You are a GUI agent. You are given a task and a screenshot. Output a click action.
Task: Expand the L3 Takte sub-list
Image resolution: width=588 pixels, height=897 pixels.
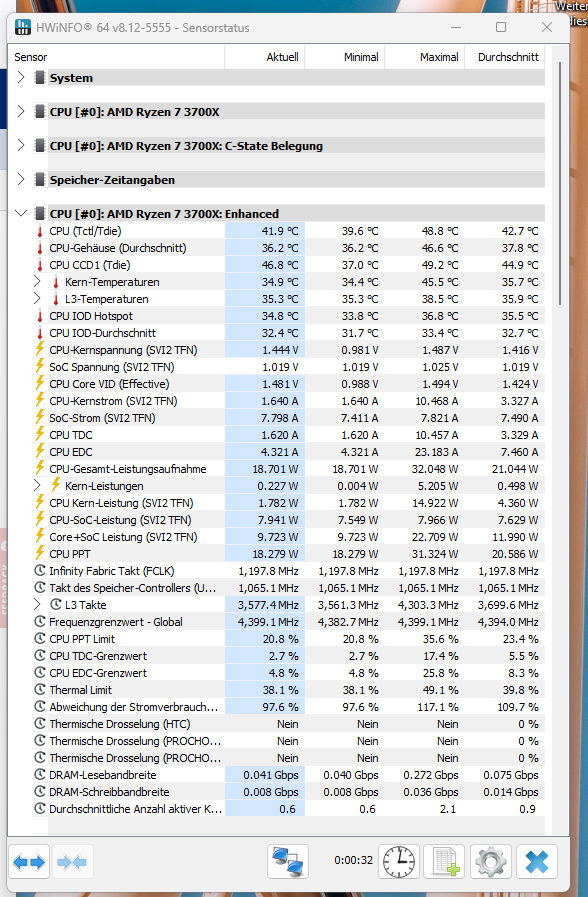click(37, 604)
